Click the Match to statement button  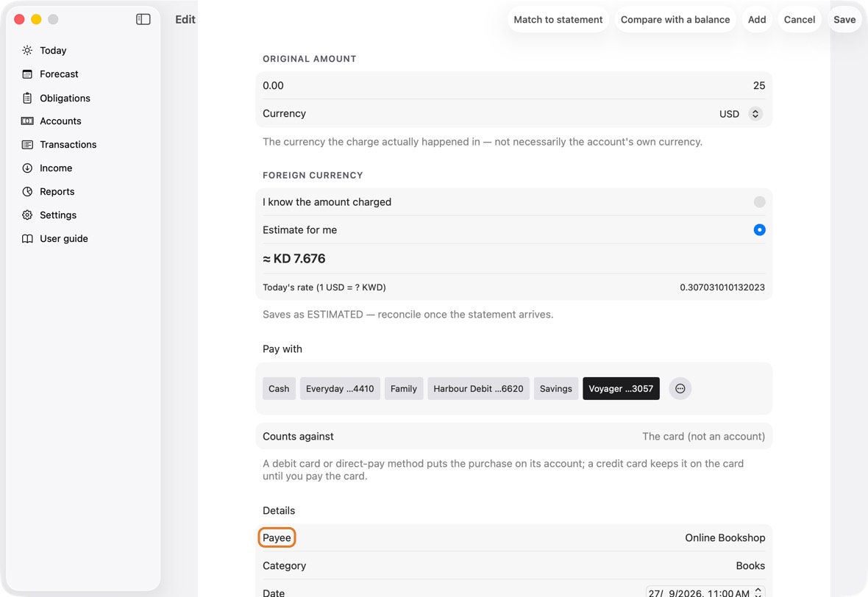click(558, 19)
